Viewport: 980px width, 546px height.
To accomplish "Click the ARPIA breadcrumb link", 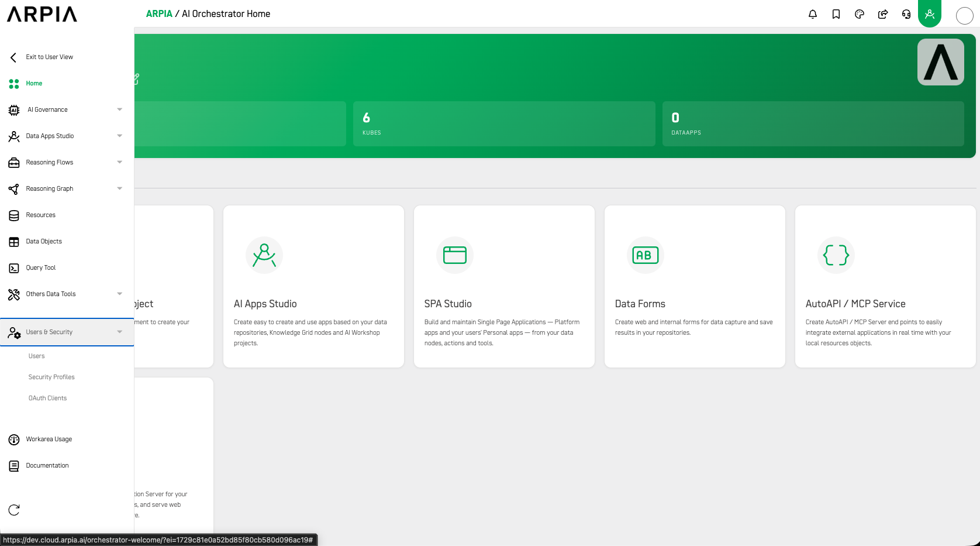I will 159,14.
